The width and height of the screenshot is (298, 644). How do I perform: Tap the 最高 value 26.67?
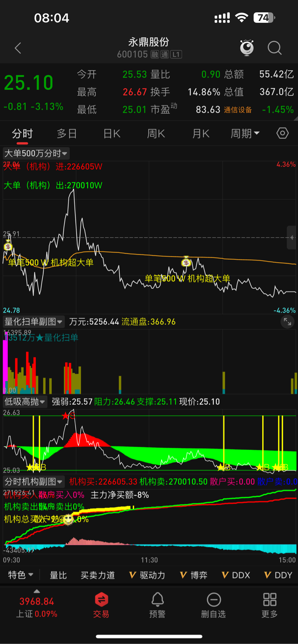(x=135, y=92)
